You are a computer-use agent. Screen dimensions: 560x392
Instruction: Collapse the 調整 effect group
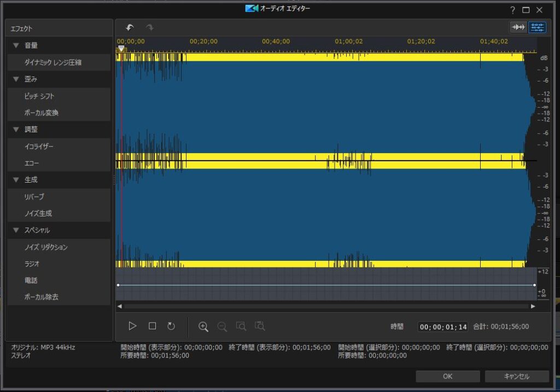pos(16,129)
